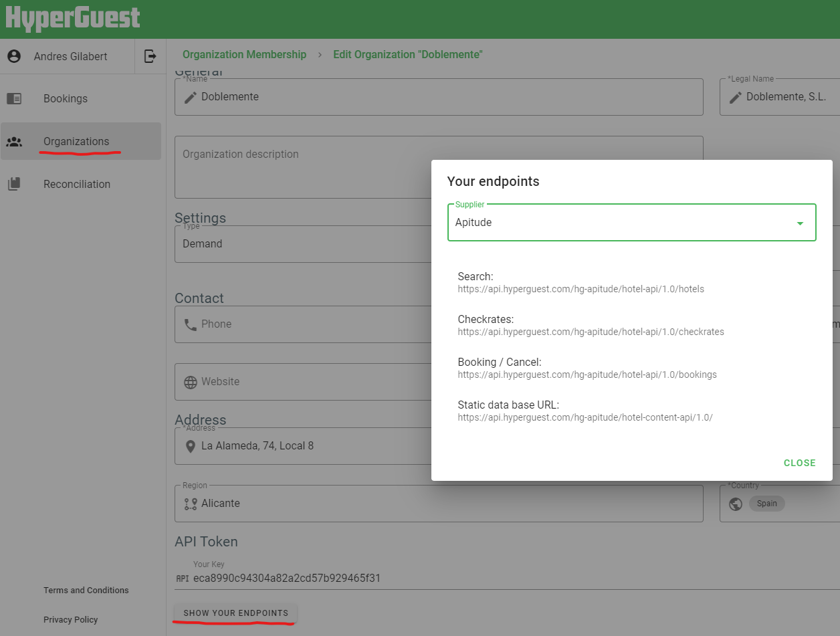Click the Contact section heading
This screenshot has width=840, height=636.
[199, 298]
